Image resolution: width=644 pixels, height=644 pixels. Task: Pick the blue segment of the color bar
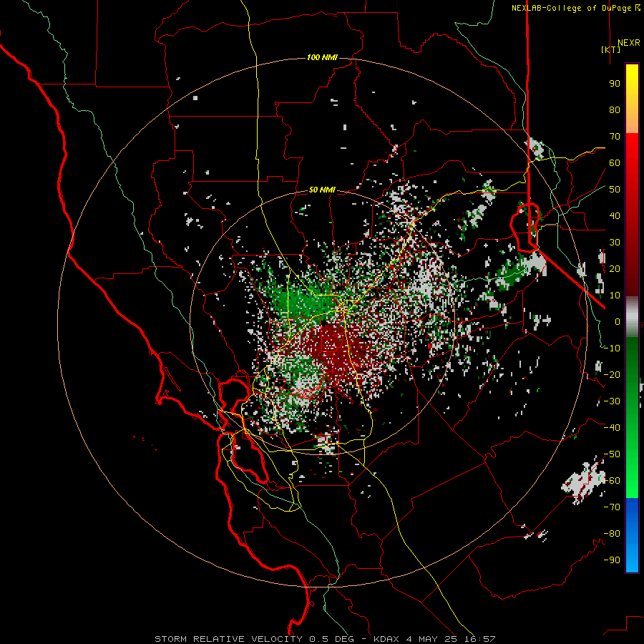(x=632, y=535)
